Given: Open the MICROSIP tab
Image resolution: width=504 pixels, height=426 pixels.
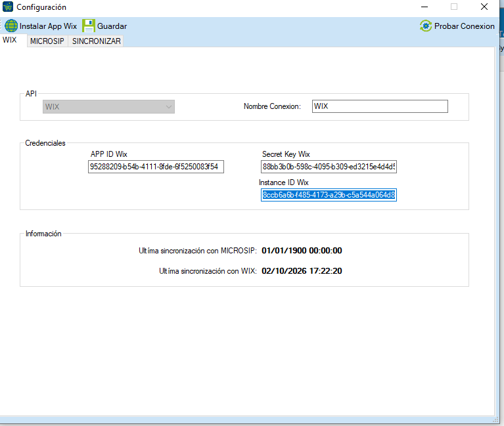Looking at the screenshot, I should [47, 41].
